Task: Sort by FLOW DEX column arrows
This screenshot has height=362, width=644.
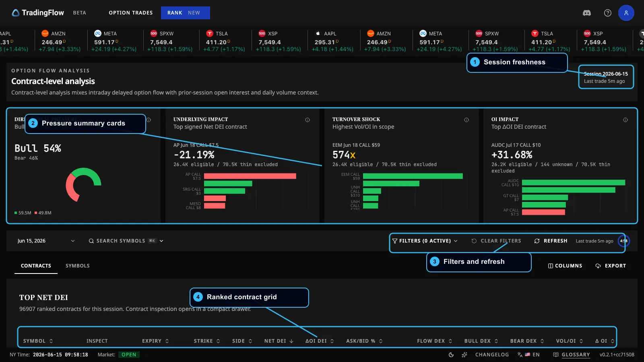Action: click(x=450, y=341)
